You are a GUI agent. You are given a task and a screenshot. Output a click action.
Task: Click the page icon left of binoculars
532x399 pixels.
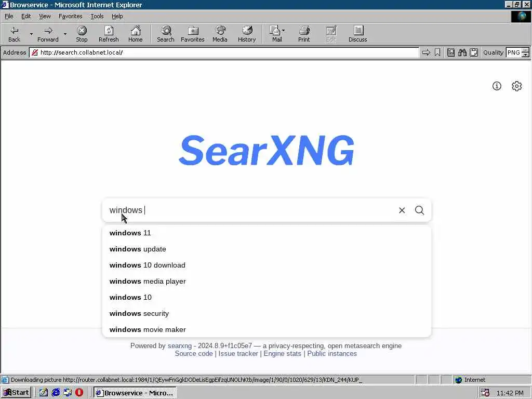click(x=450, y=52)
